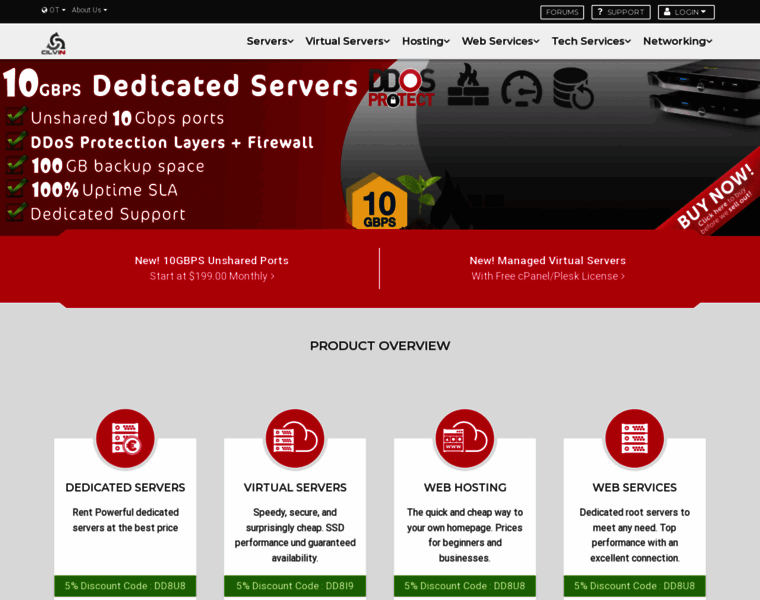Click the 10 GBPS hexagon badge
This screenshot has height=600, width=760.
coord(378,201)
